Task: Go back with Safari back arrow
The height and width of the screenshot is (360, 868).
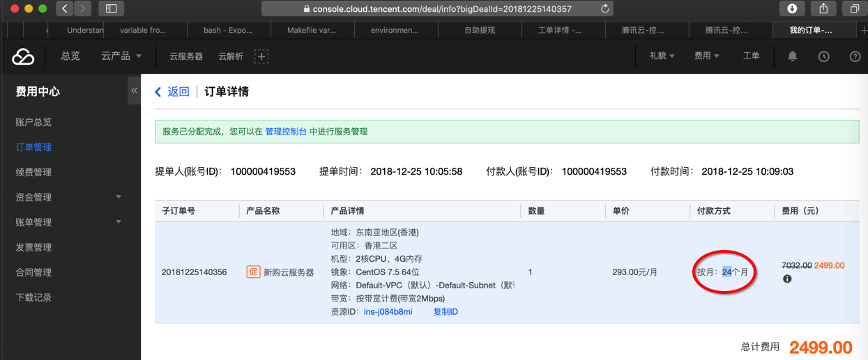Action: tap(64, 8)
